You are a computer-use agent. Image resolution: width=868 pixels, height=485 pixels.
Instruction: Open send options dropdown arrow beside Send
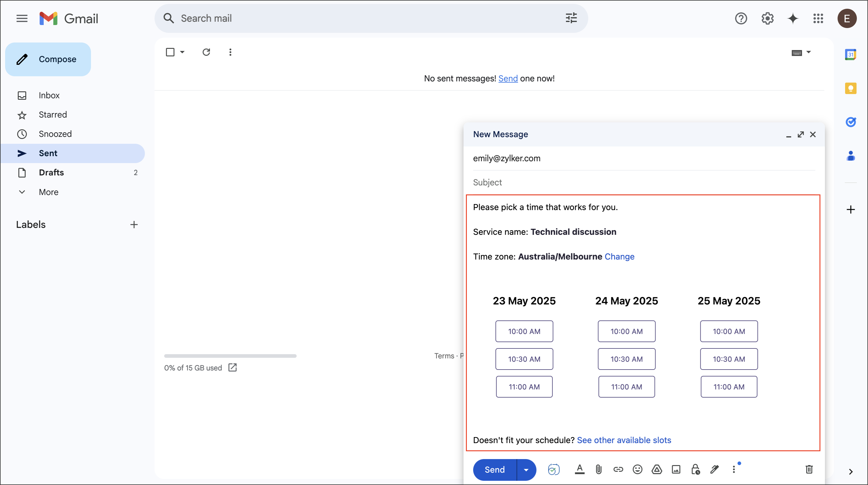point(526,470)
